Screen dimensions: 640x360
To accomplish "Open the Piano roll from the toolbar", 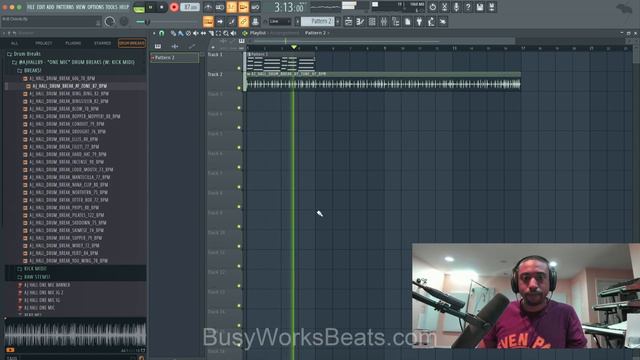I will [x=360, y=22].
